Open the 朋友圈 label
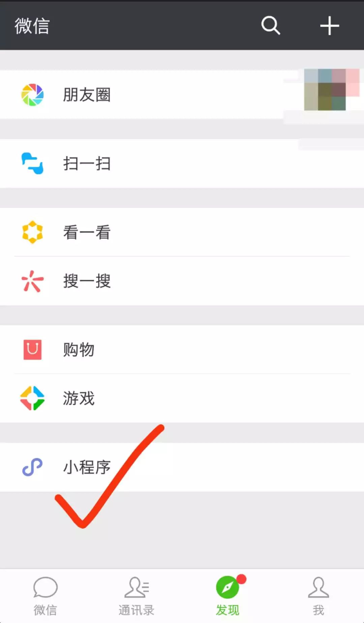This screenshot has width=364, height=623. click(87, 95)
